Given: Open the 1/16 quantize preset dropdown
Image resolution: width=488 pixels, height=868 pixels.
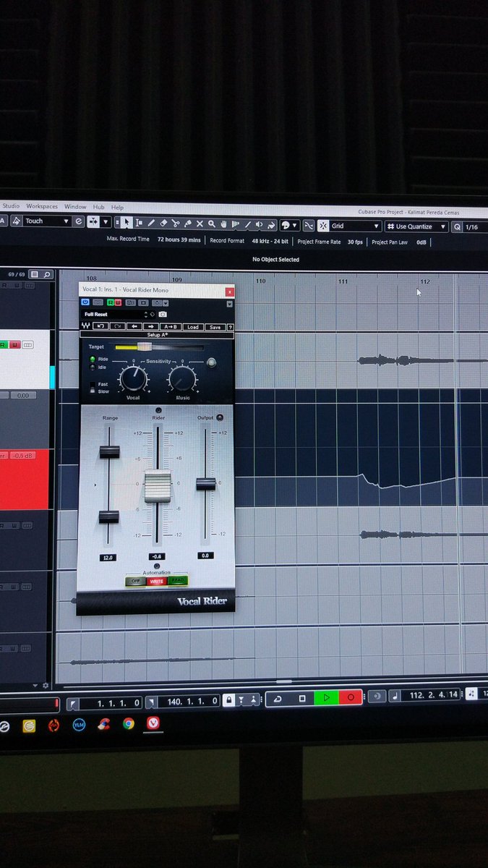Looking at the screenshot, I should pyautogui.click(x=476, y=227).
